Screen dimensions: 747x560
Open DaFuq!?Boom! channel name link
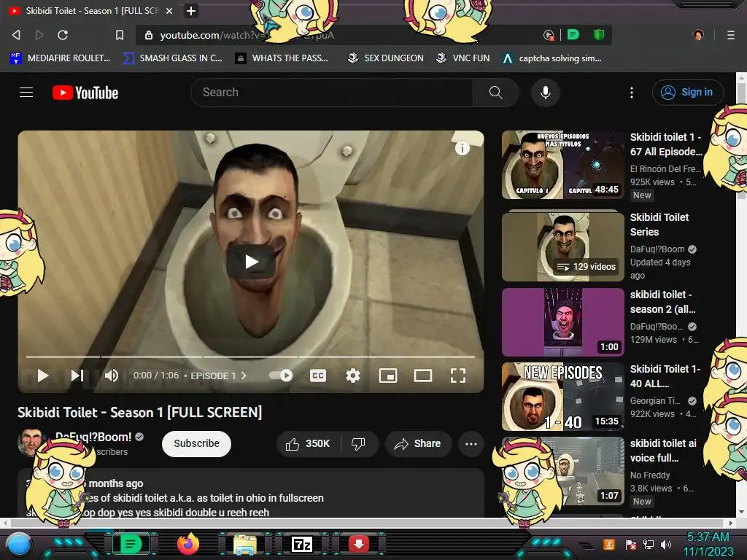pos(93,437)
